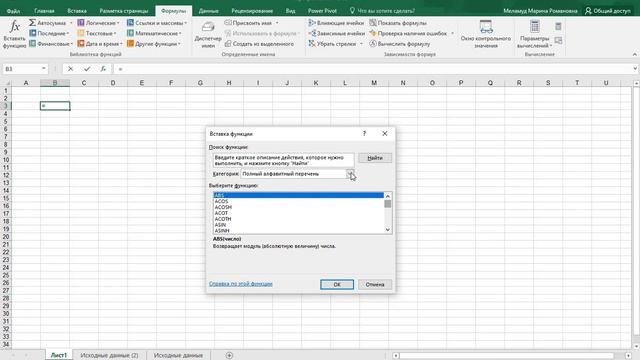640x360 pixels.
Task: Switch to sheet Исходные данные (2)
Action: tap(109, 355)
